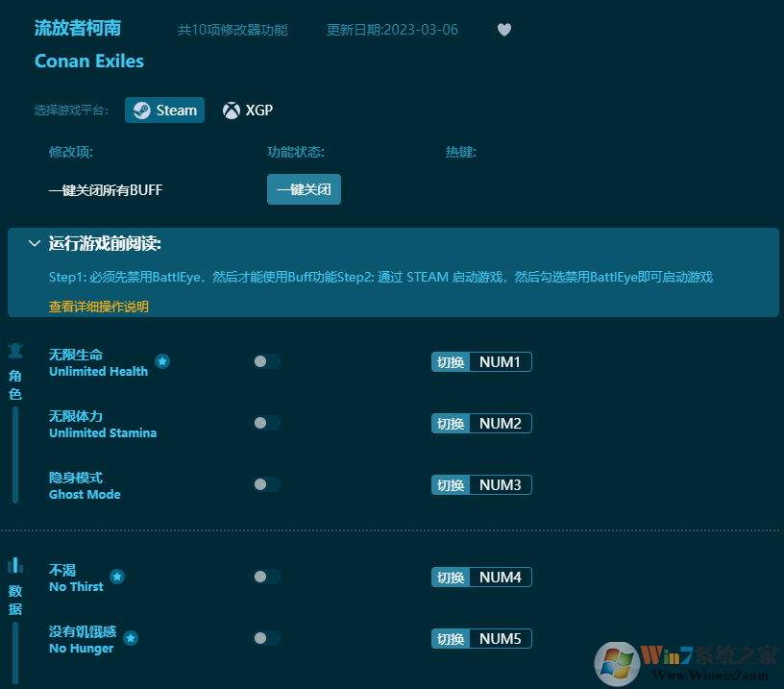Turn on the Ghost Mode switch
784x689 pixels.
click(x=267, y=484)
